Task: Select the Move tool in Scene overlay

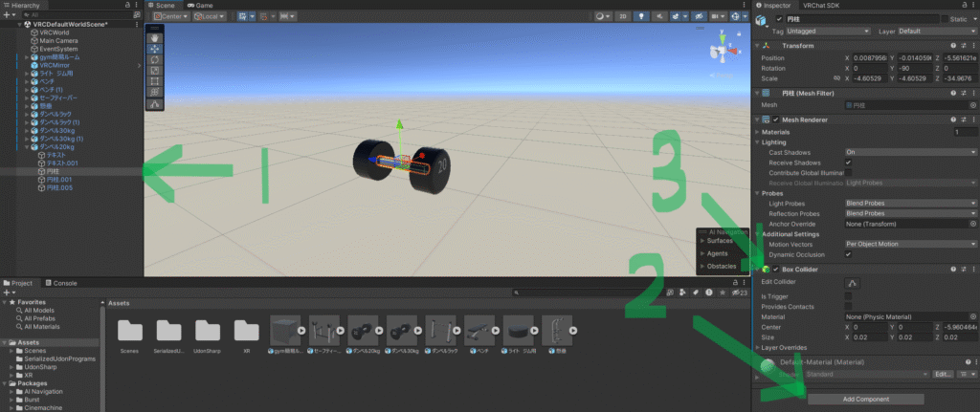Action: coord(155,49)
